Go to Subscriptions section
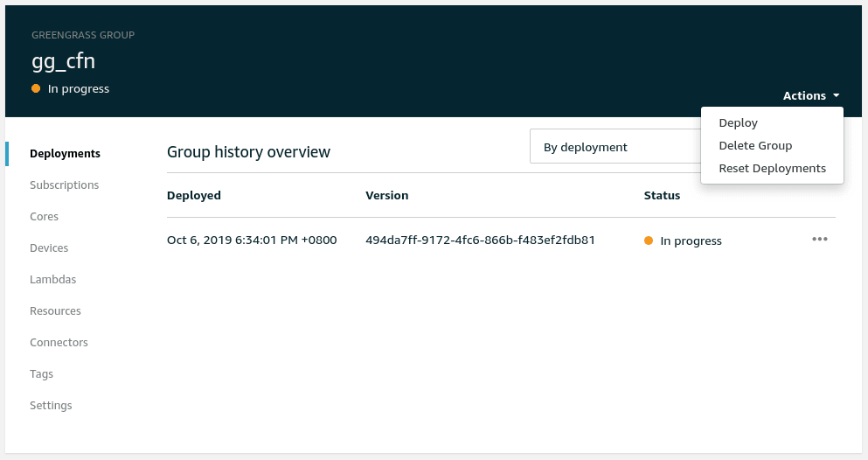Image resolution: width=868 pixels, height=460 pixels. point(64,185)
